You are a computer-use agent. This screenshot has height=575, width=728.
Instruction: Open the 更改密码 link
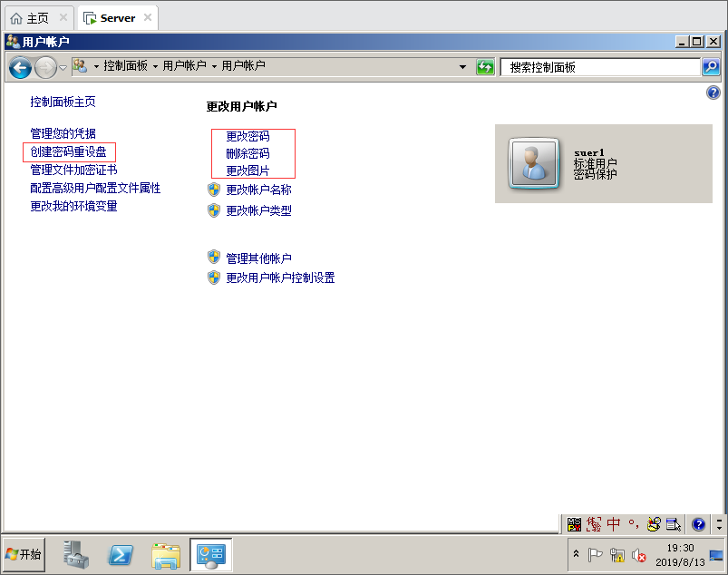click(248, 136)
